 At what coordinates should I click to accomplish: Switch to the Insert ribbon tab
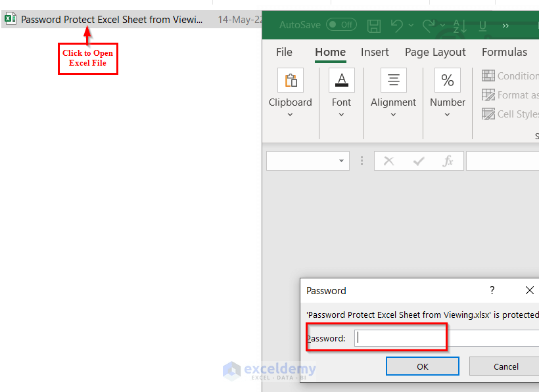[x=375, y=52]
